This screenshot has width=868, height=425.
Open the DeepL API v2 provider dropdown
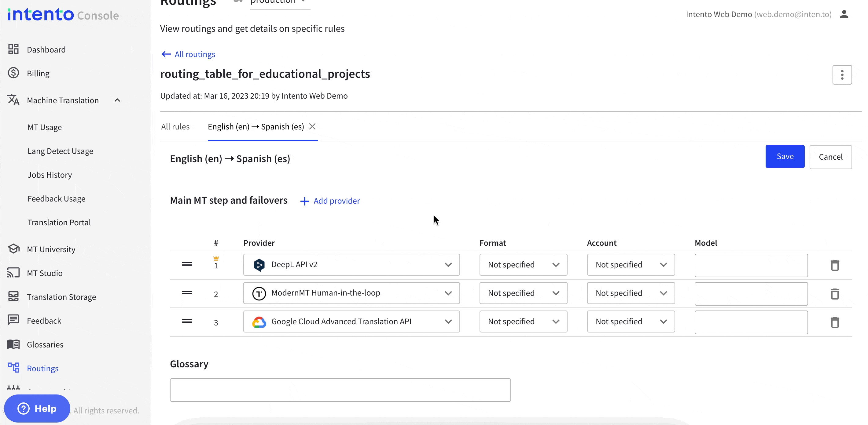coord(351,264)
